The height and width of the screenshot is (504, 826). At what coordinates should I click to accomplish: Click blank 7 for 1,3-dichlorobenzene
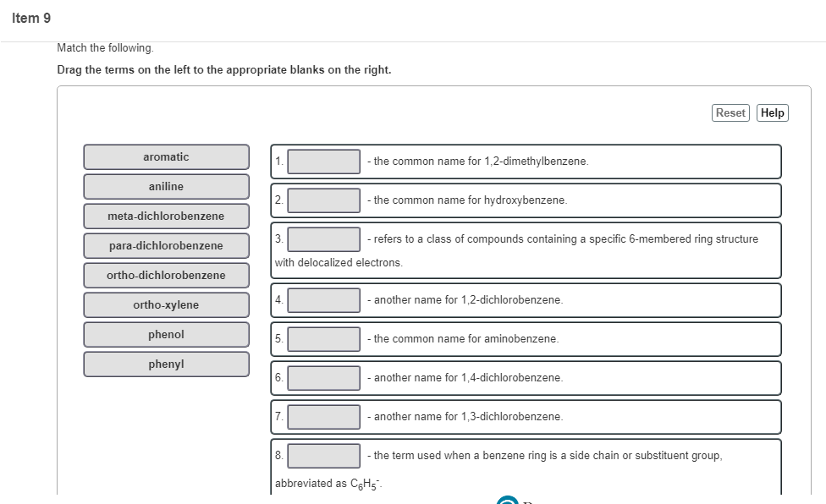click(x=324, y=417)
